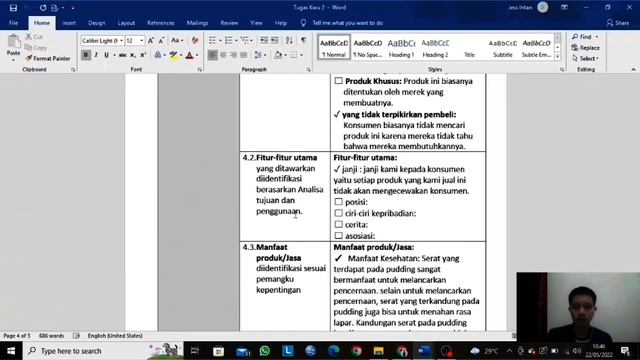The width and height of the screenshot is (640, 360).
Task: Switch to the Design tab
Action: [x=97, y=23]
